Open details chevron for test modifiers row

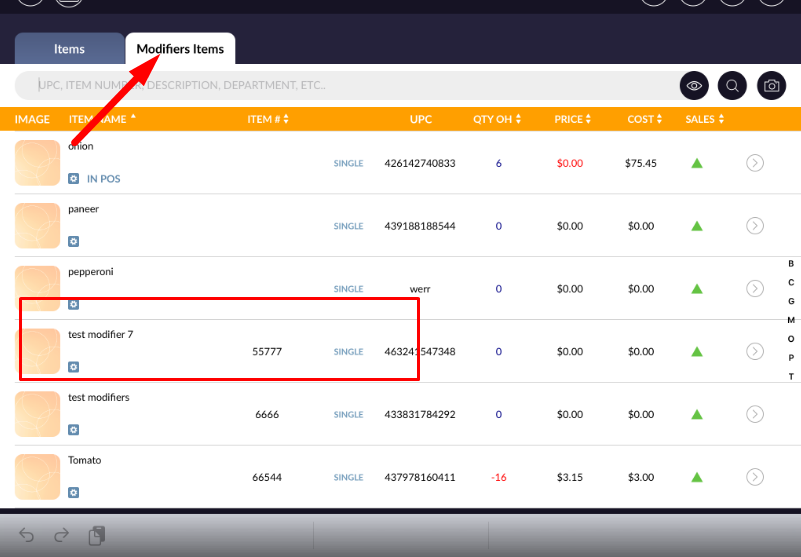pos(755,414)
